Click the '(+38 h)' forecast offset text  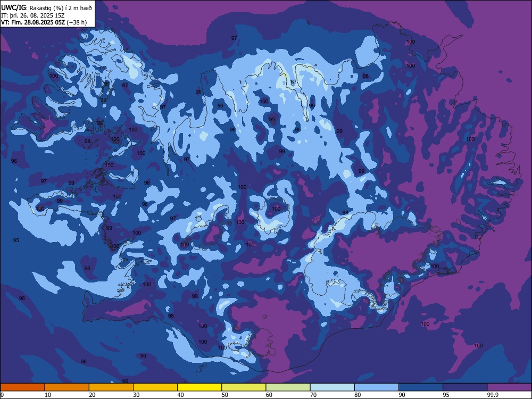click(x=77, y=22)
